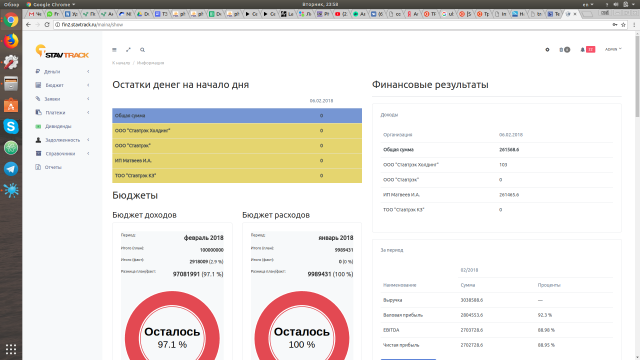640x360 pixels.
Task: Click the income budget 97.1 % donut chart
Action: pos(172,326)
